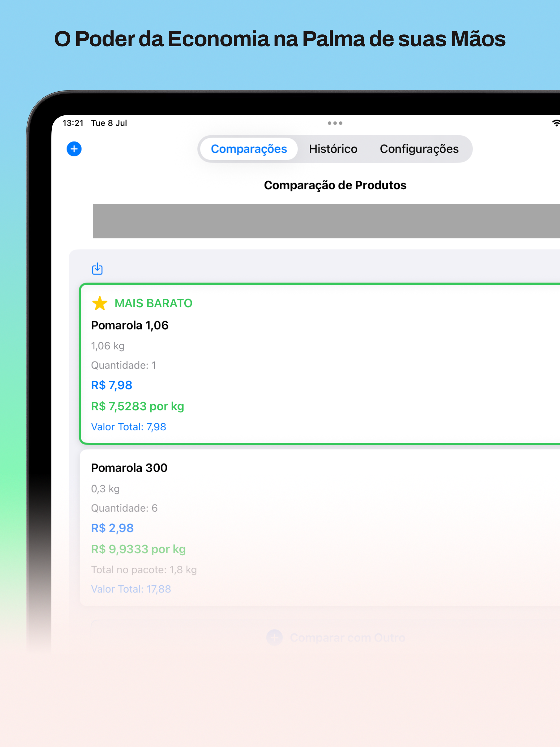Tap R$ 7,5283 por kg unit price
560x747 pixels.
pos(138,407)
